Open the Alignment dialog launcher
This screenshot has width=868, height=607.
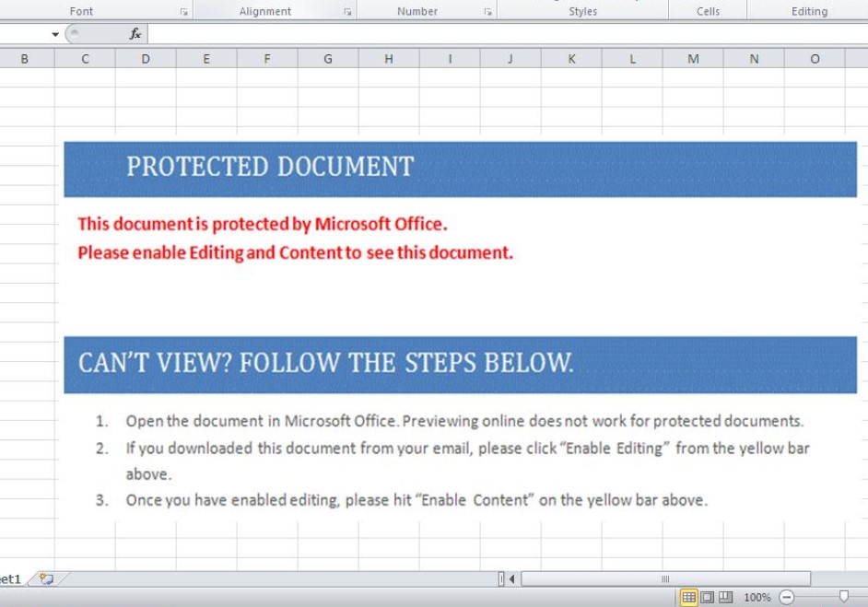click(x=347, y=12)
